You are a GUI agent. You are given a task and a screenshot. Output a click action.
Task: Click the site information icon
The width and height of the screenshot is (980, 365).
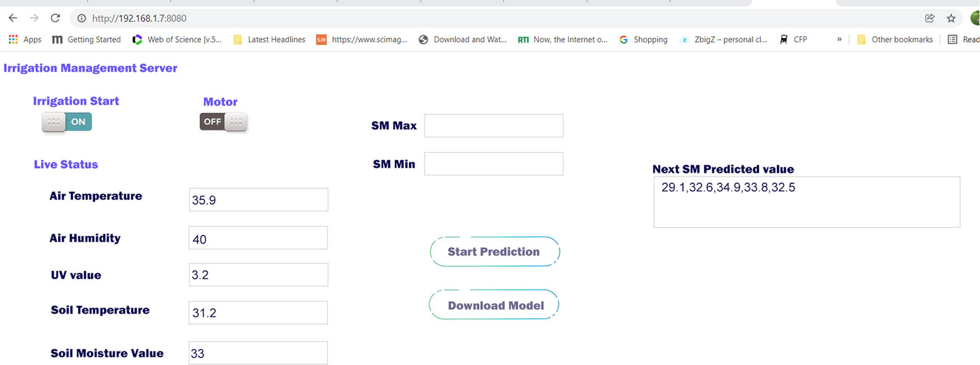coord(82,18)
